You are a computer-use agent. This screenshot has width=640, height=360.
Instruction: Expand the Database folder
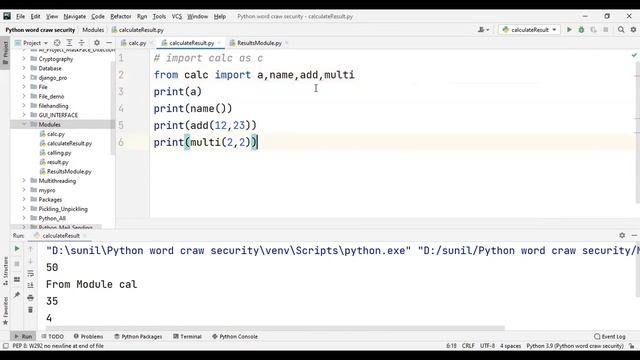(x=24, y=68)
